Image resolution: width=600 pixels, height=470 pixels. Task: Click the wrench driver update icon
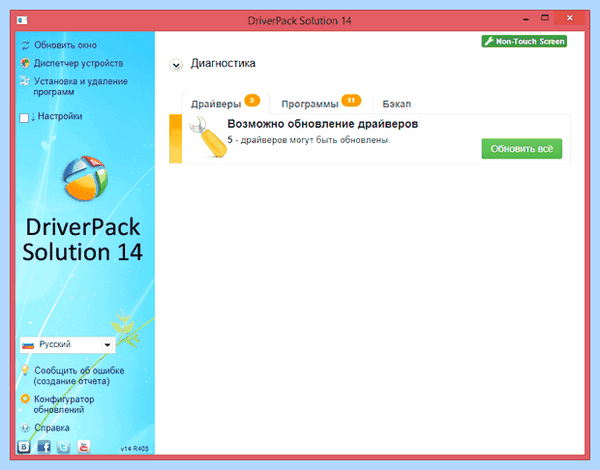(x=207, y=137)
